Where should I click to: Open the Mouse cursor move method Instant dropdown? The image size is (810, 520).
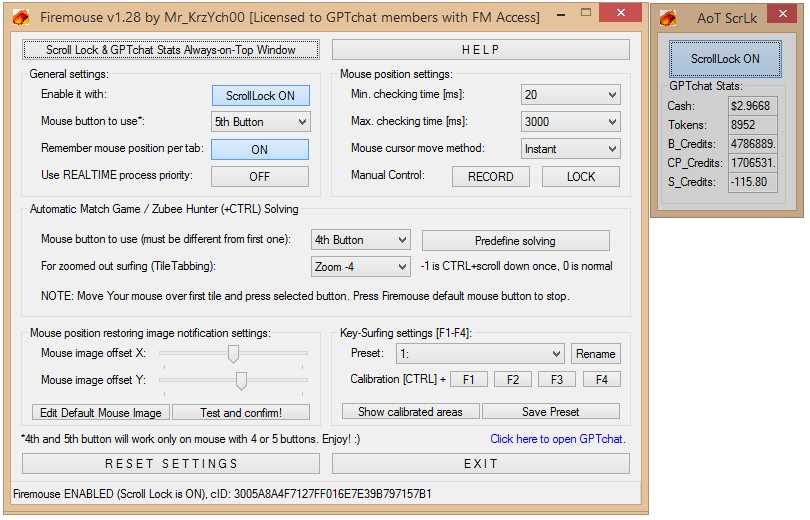coord(570,149)
